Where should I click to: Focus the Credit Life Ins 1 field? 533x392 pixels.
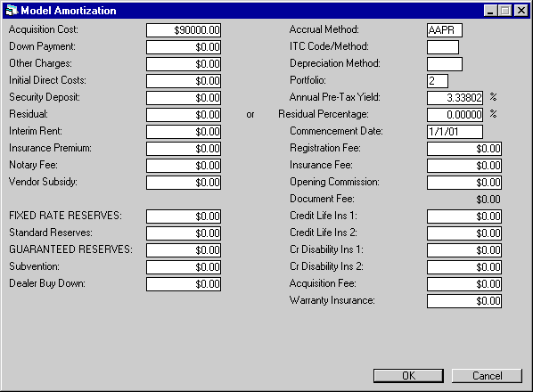[464, 216]
